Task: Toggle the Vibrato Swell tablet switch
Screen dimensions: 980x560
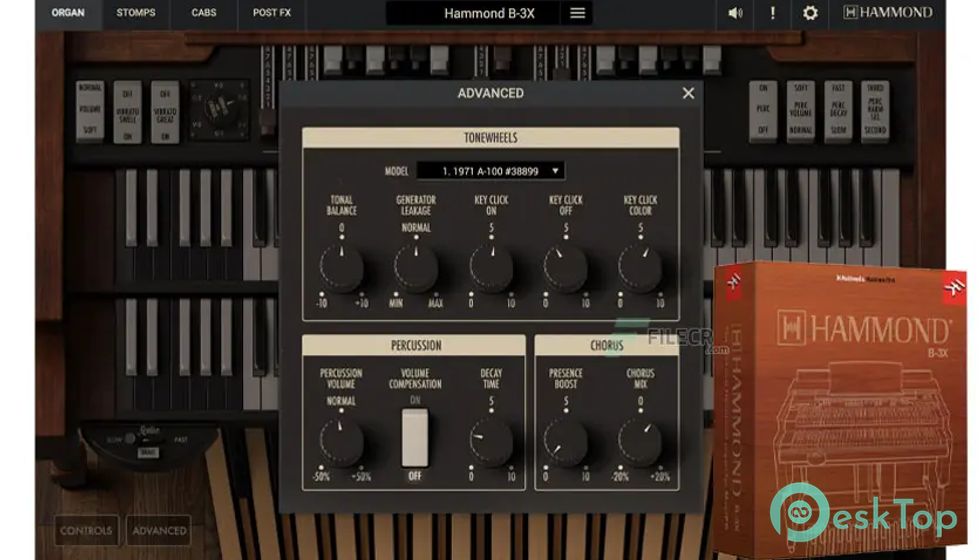Action: 128,112
